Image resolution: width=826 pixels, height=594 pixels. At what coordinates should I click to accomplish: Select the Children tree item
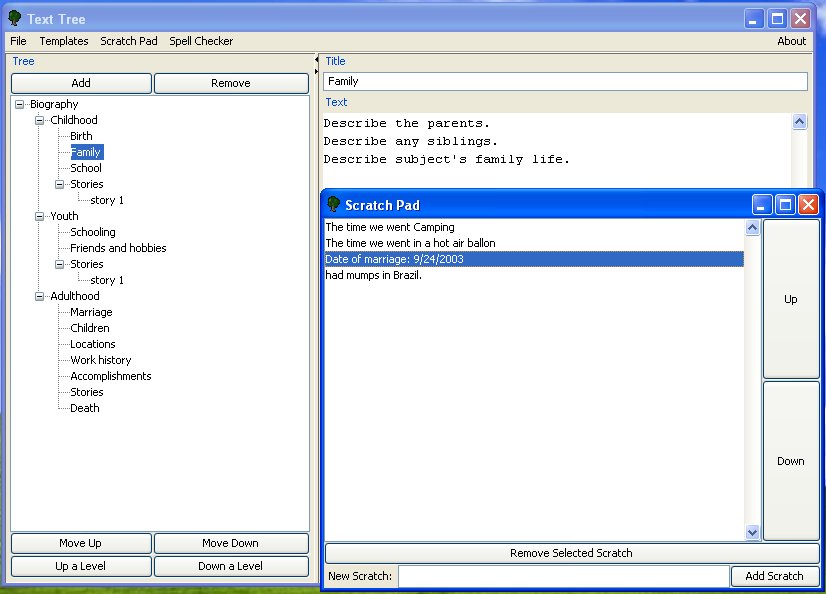(x=90, y=328)
